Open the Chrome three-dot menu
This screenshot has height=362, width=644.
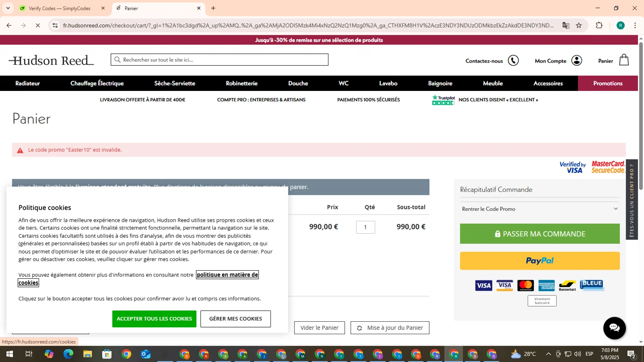pos(635,25)
